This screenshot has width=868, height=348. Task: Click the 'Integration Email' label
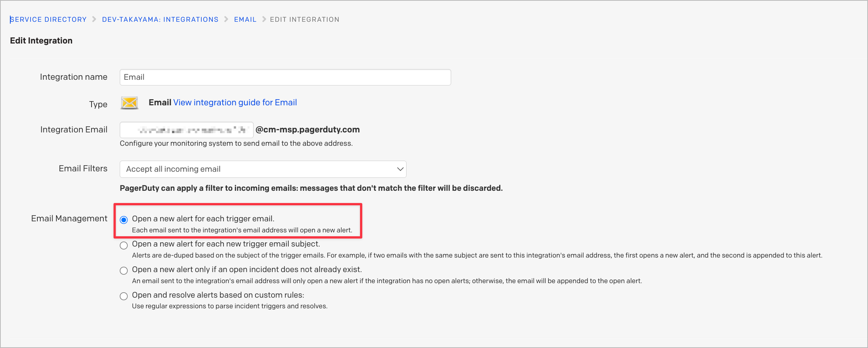click(x=74, y=129)
